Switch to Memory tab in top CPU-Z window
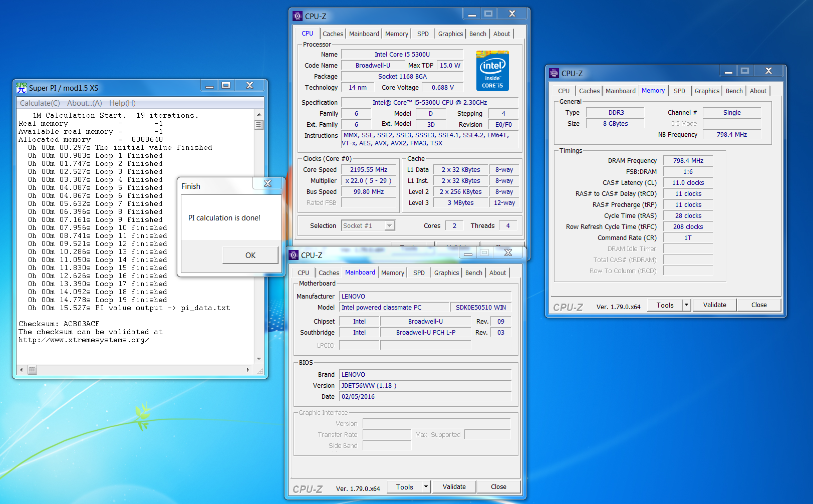 (397, 34)
